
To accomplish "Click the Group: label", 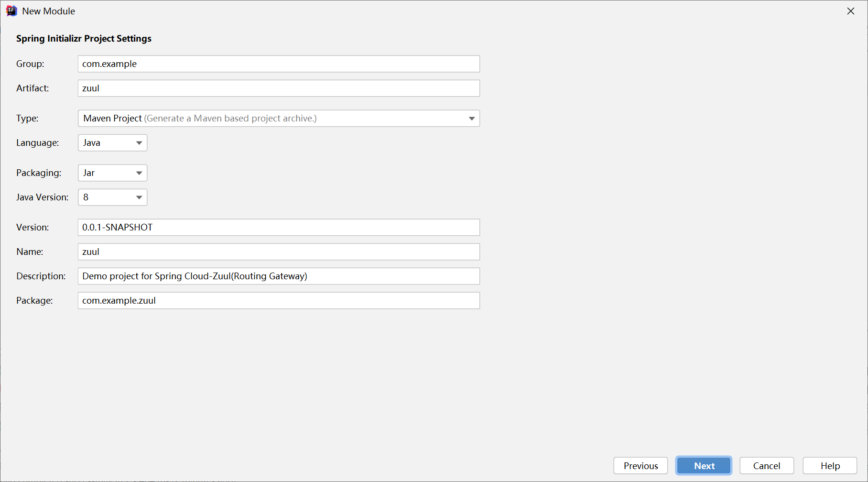I will click(30, 64).
